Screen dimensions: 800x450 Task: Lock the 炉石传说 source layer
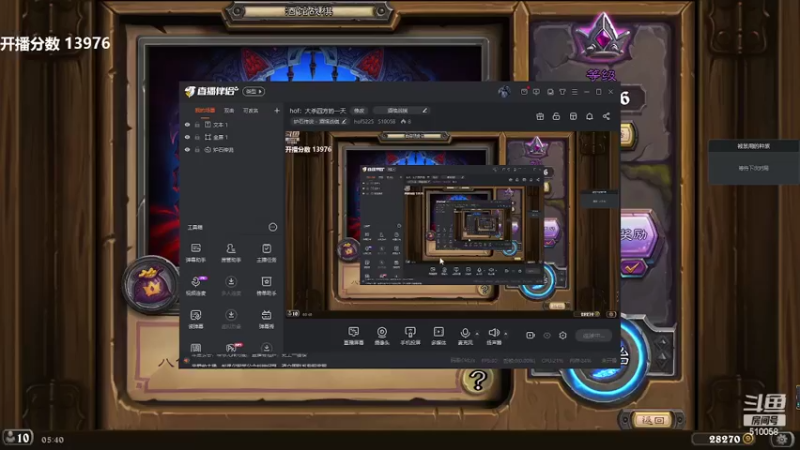pos(197,150)
